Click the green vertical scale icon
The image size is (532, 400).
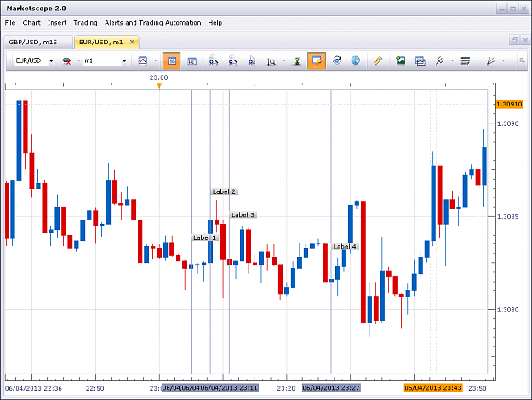point(297,61)
